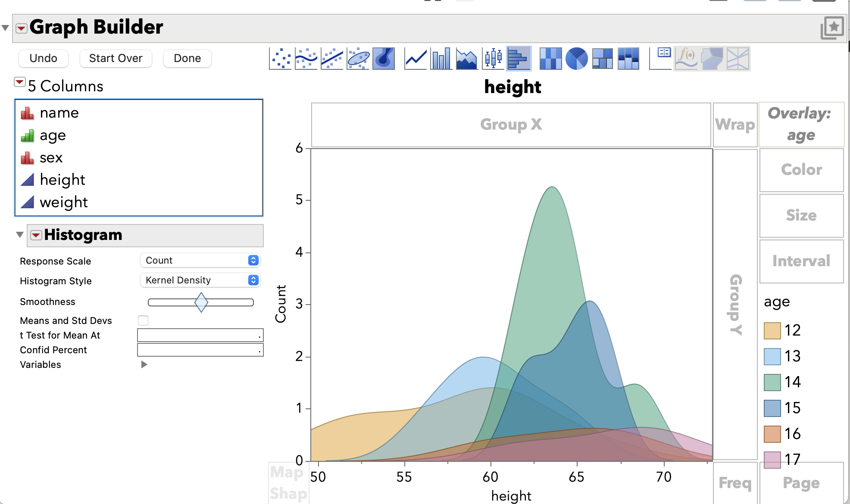Open the Histogram red triangle menu
The image size is (850, 504).
click(x=36, y=235)
